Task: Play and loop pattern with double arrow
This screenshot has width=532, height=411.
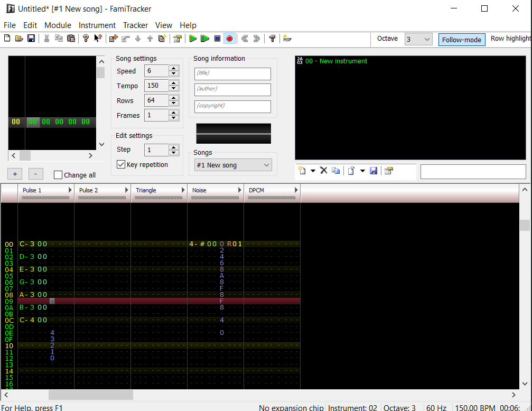Action: coord(205,39)
